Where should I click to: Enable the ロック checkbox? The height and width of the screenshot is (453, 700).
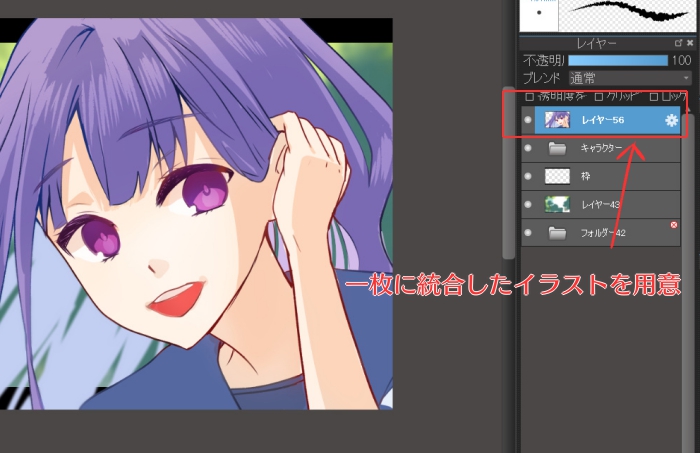(x=654, y=96)
